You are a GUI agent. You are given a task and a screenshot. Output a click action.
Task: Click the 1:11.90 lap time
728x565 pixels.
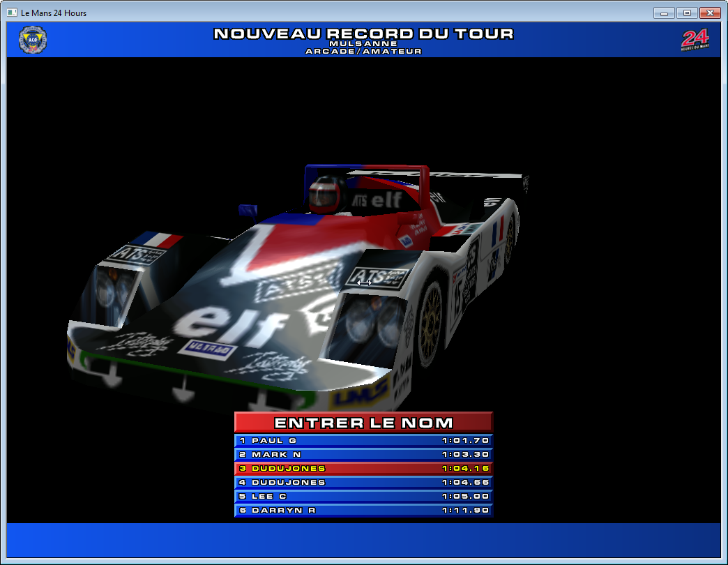pyautogui.click(x=465, y=510)
